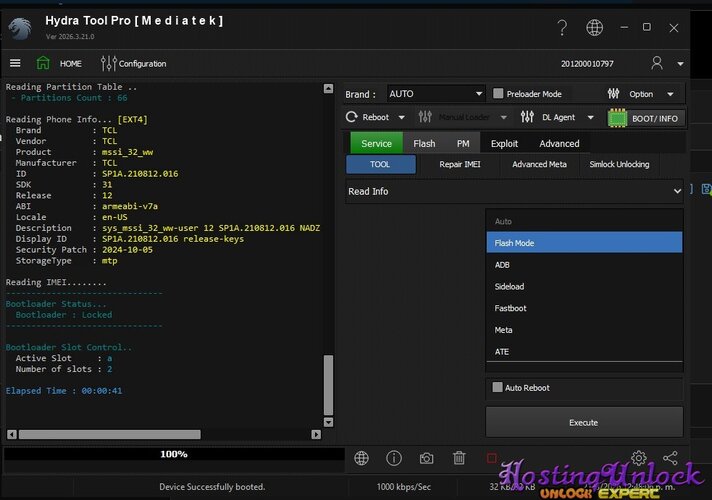Viewport: 712px width, 500px height.
Task: Click the info circle icon
Action: pyautogui.click(x=394, y=458)
